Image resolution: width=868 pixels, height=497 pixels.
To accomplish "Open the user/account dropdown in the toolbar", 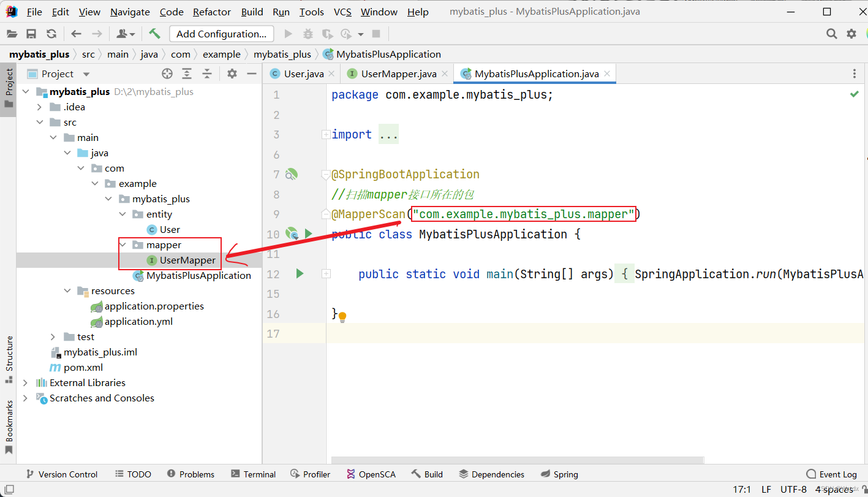I will [x=126, y=34].
